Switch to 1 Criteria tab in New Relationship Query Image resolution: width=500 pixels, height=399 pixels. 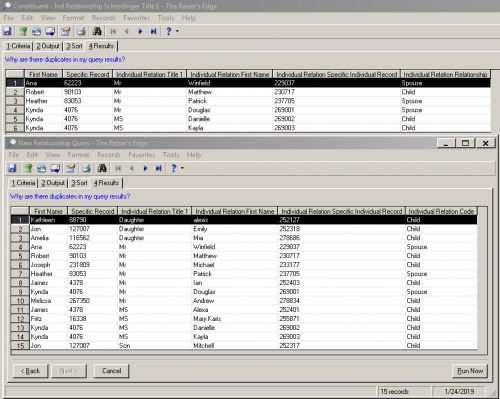(23, 183)
